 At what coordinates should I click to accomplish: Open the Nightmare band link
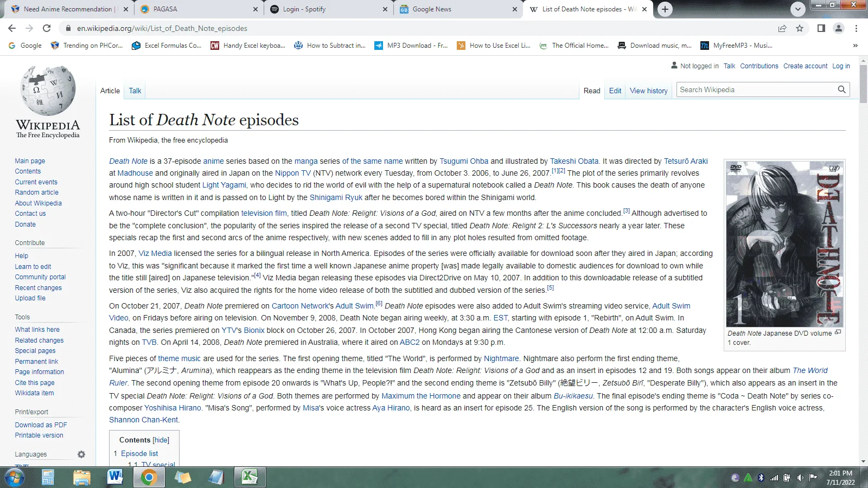point(501,358)
